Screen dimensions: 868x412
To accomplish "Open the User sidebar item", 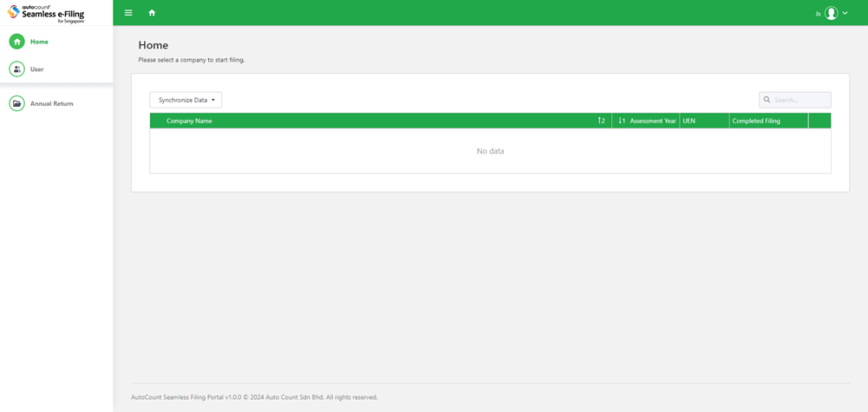I will (x=56, y=69).
